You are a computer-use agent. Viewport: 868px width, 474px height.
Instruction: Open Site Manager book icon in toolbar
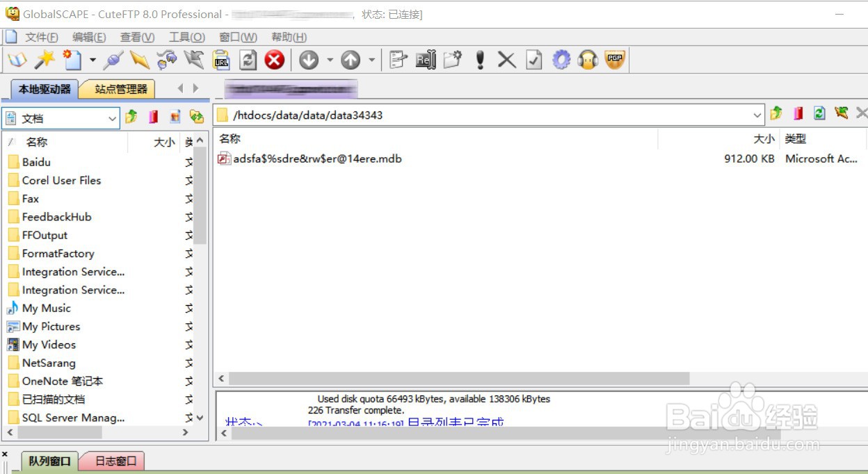[17, 60]
